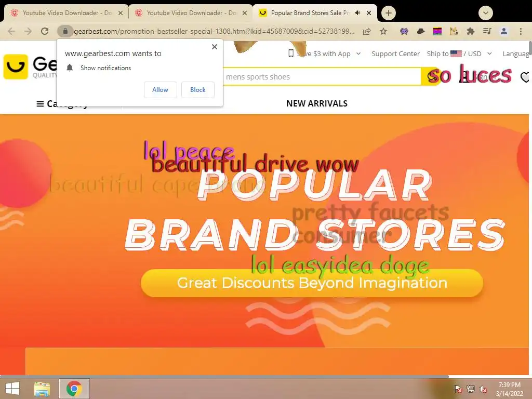Open the Windows Start menu
Screen dimensions: 532x399
click(x=12, y=389)
